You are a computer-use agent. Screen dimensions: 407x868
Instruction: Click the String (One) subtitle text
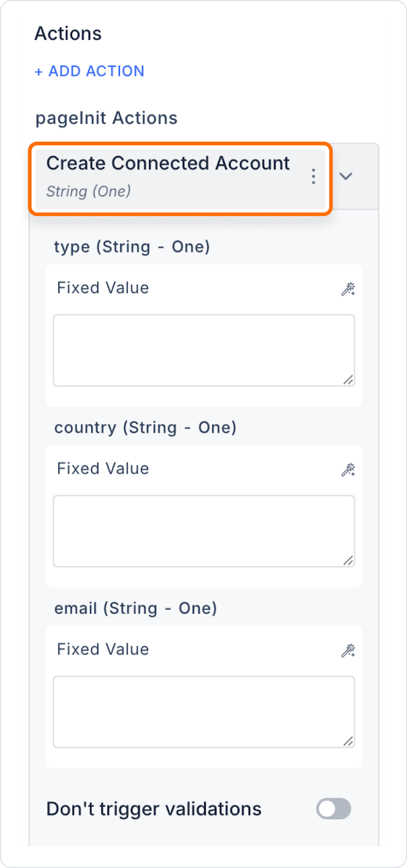[x=88, y=192]
